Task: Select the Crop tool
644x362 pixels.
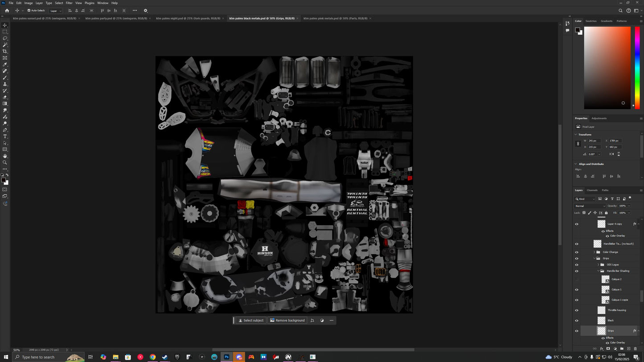Action: tap(5, 51)
